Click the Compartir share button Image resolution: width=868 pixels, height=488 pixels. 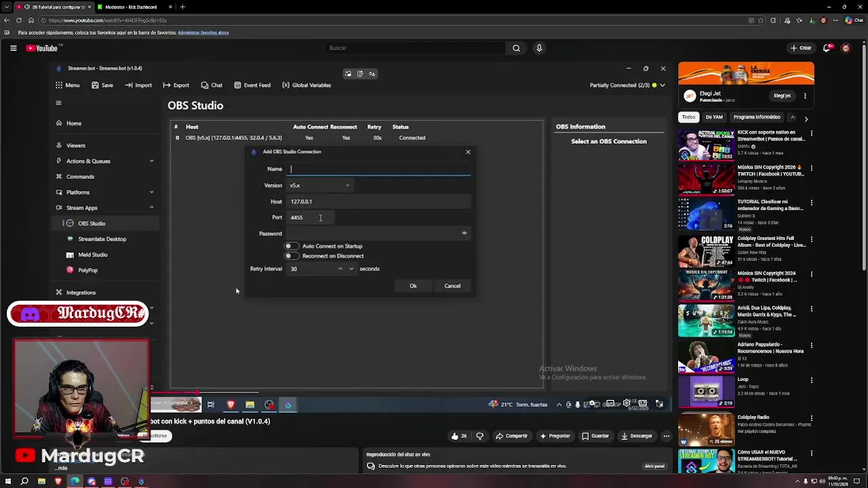click(x=511, y=436)
